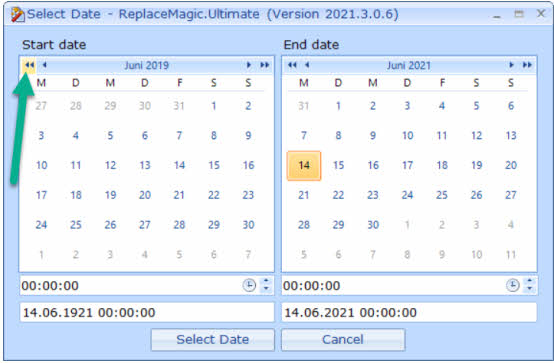Viewport: 554px width, 363px height.
Task: Jump forward one year in End date calendar
Action: click(x=527, y=65)
